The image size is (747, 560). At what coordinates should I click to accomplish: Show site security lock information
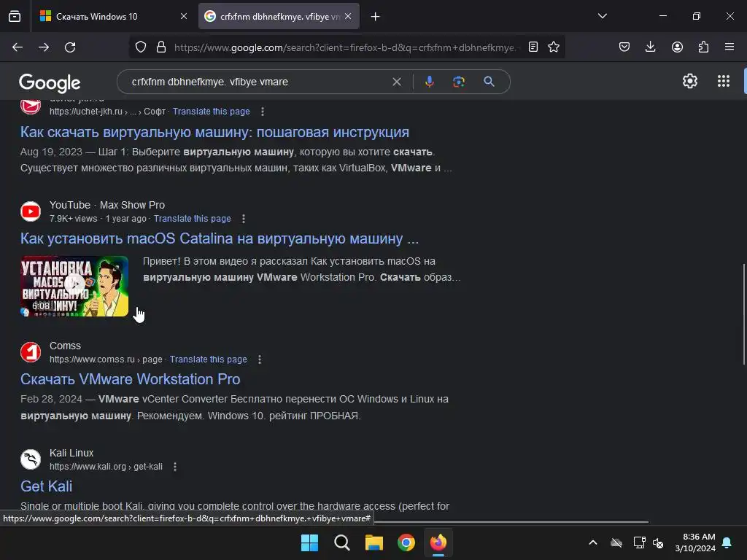pyautogui.click(x=161, y=47)
